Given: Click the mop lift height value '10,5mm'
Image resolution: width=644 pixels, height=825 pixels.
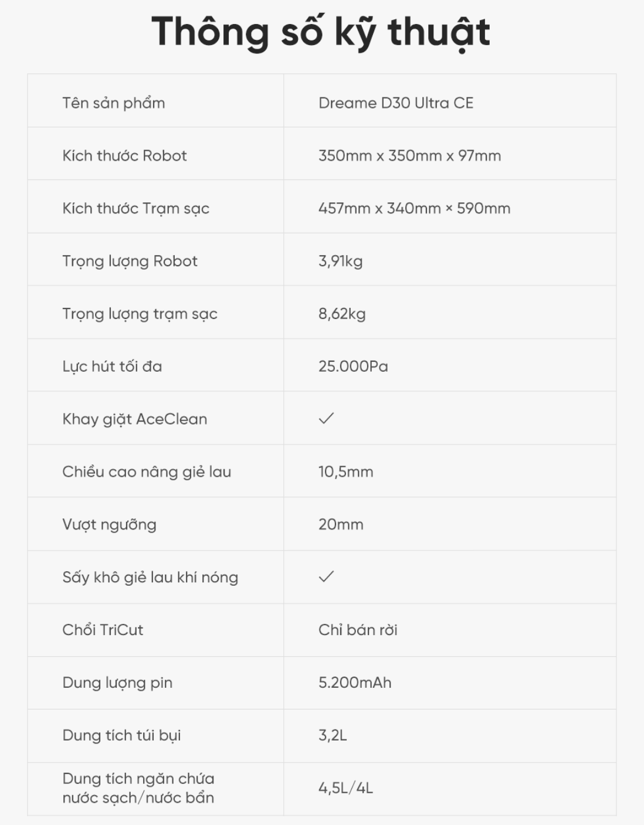Looking at the screenshot, I should click(x=345, y=472).
